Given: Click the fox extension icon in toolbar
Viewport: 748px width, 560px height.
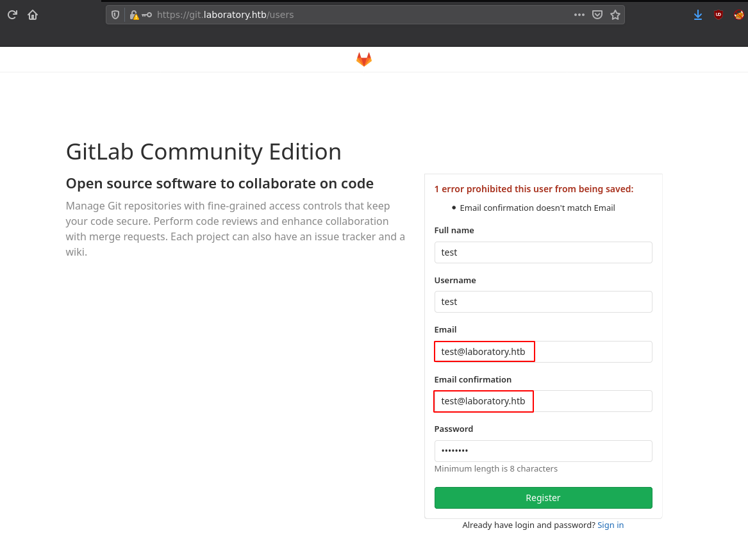Looking at the screenshot, I should coord(738,15).
